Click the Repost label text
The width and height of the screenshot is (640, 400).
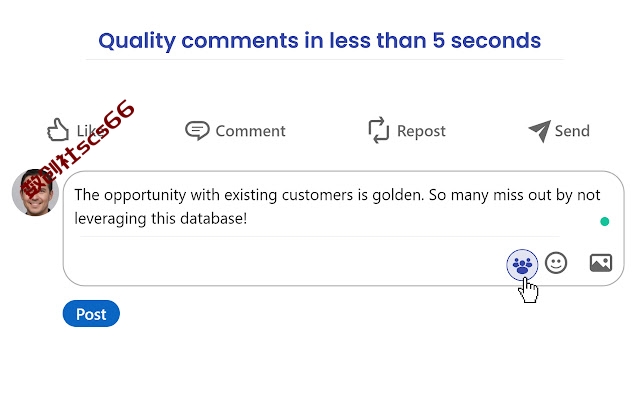pyautogui.click(x=421, y=131)
